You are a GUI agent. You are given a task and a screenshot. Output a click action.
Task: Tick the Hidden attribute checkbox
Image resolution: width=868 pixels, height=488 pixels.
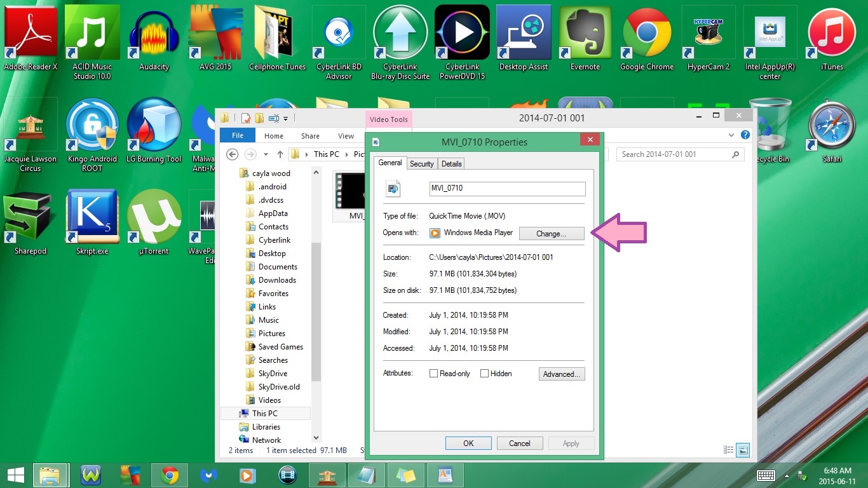point(484,374)
